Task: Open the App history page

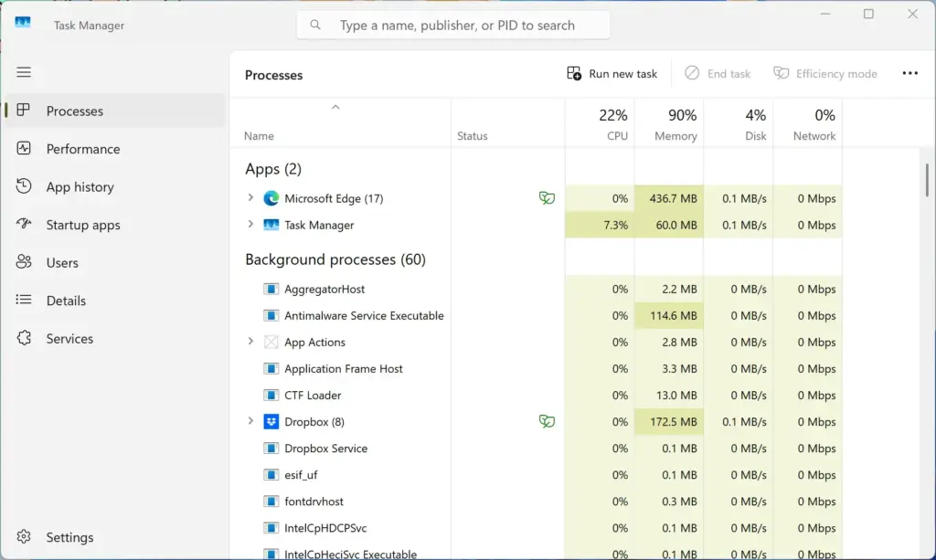Action: pos(114,186)
